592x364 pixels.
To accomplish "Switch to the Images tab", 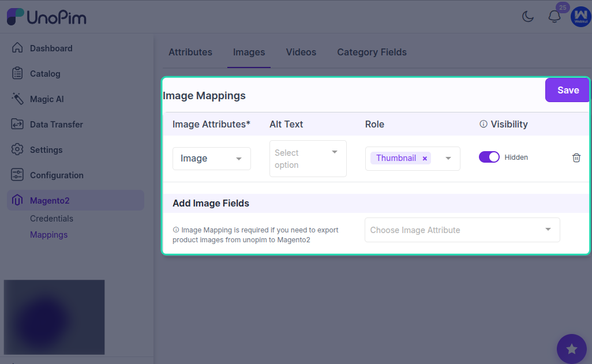I will [249, 52].
